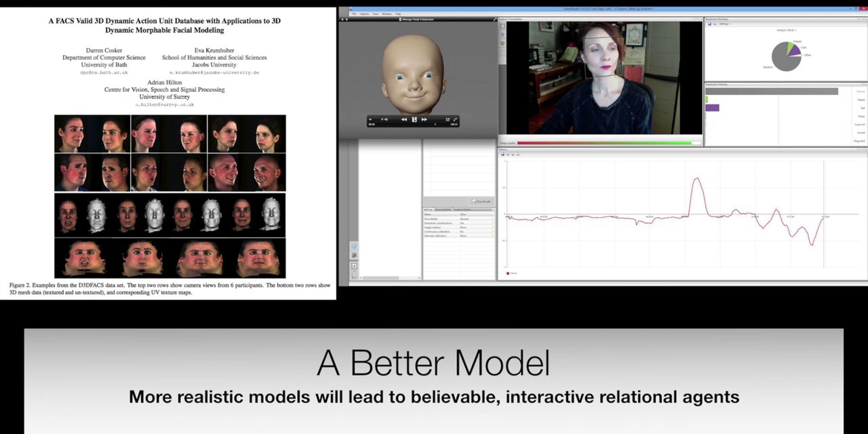868x434 pixels.
Task: Save the Expression Summary chart
Action: (710, 24)
